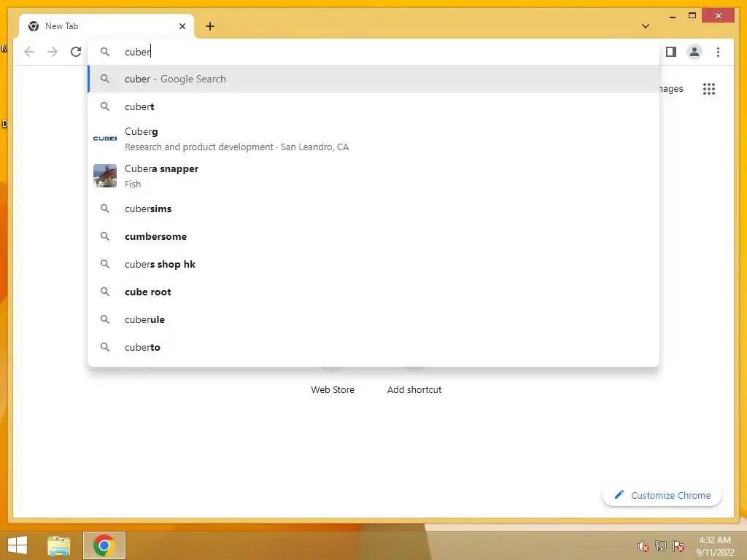The height and width of the screenshot is (560, 747).
Task: Open Chrome's three-dot menu
Action: pyautogui.click(x=718, y=52)
